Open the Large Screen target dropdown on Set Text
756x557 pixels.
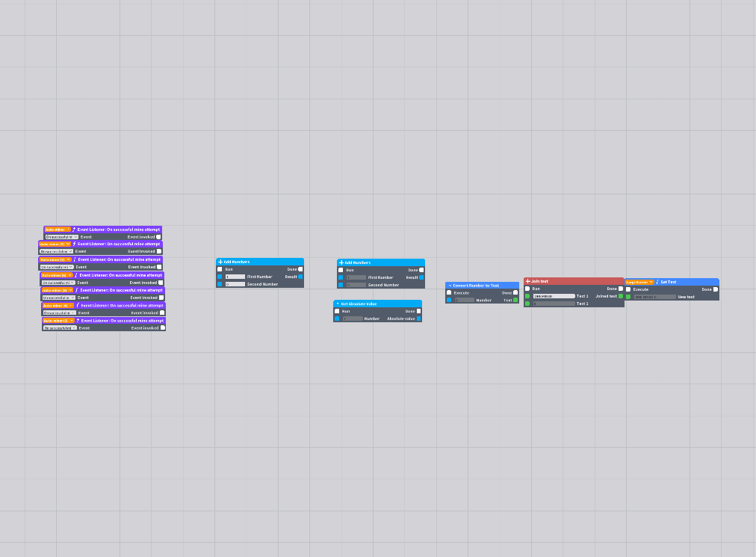tap(639, 282)
